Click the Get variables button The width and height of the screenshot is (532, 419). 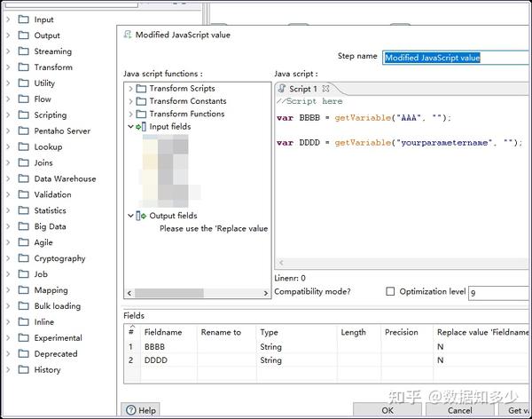(x=514, y=410)
